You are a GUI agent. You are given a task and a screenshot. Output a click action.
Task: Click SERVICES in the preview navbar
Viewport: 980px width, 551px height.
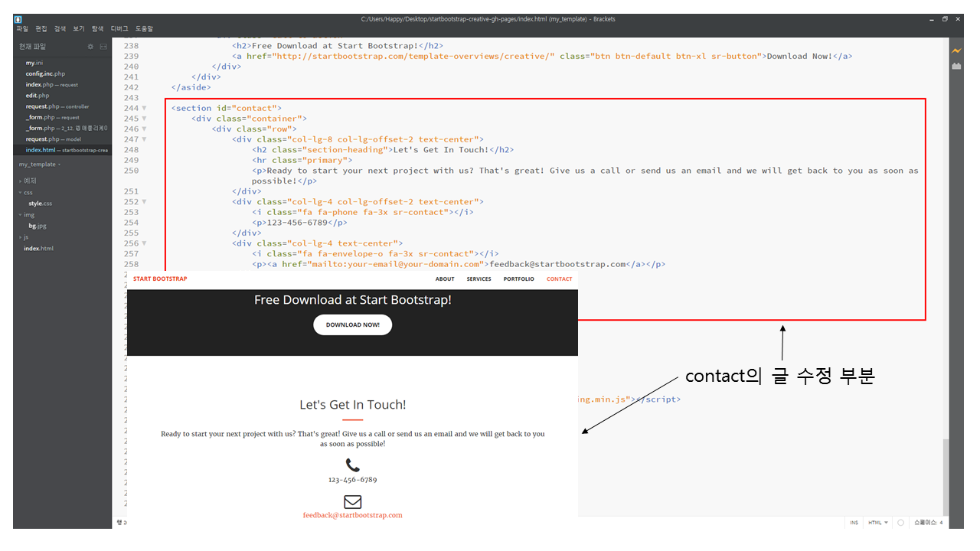click(479, 279)
